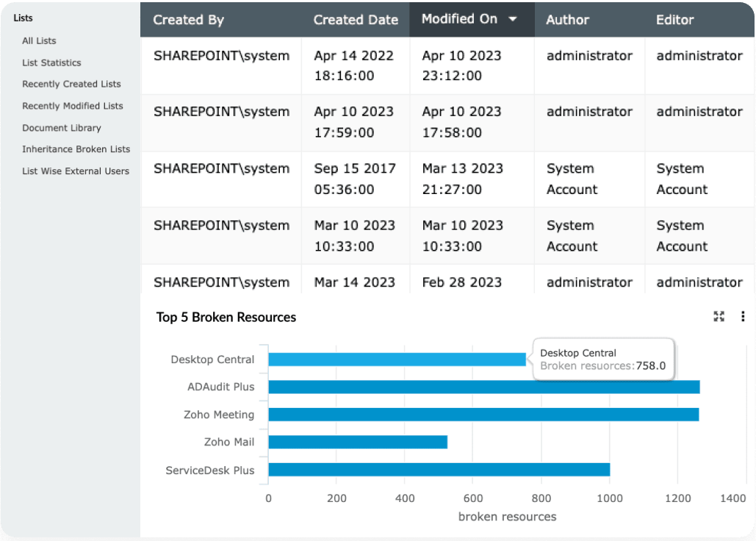Click the Author column header
This screenshot has width=756, height=541.
567,20
